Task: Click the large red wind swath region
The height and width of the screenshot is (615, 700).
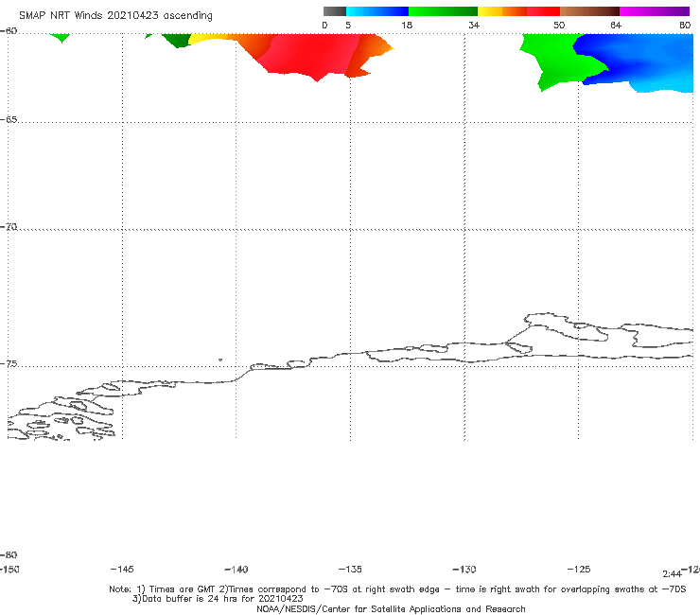Action: [308, 56]
